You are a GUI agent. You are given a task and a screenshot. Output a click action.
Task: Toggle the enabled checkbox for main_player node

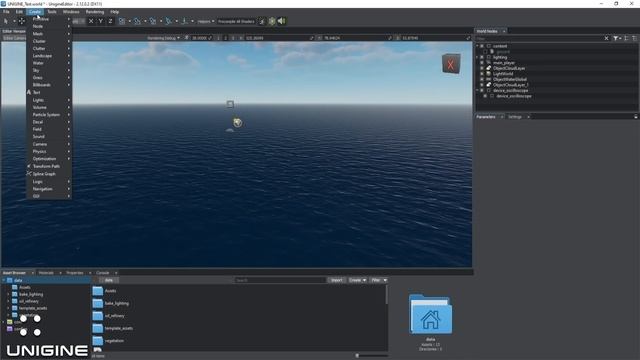point(482,63)
